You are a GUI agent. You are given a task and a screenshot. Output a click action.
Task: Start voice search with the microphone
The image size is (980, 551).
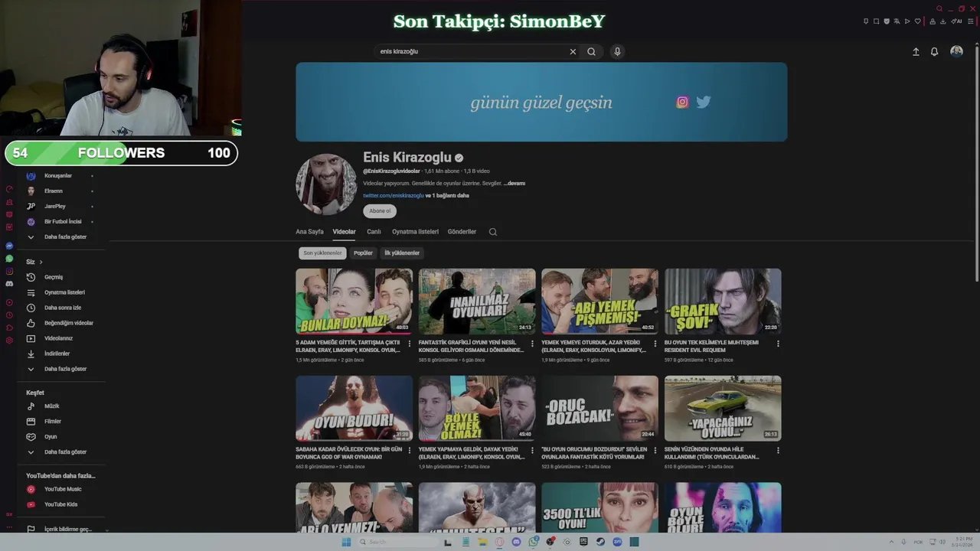pyautogui.click(x=617, y=51)
